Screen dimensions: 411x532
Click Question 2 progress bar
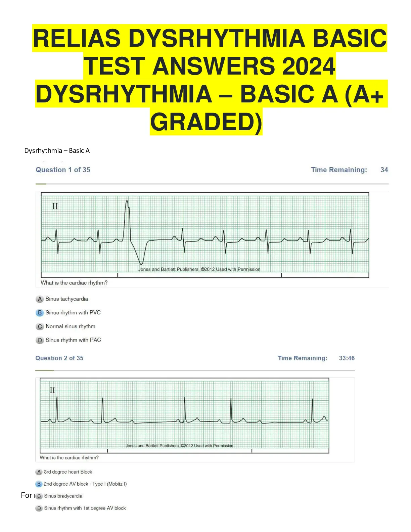tap(195, 370)
